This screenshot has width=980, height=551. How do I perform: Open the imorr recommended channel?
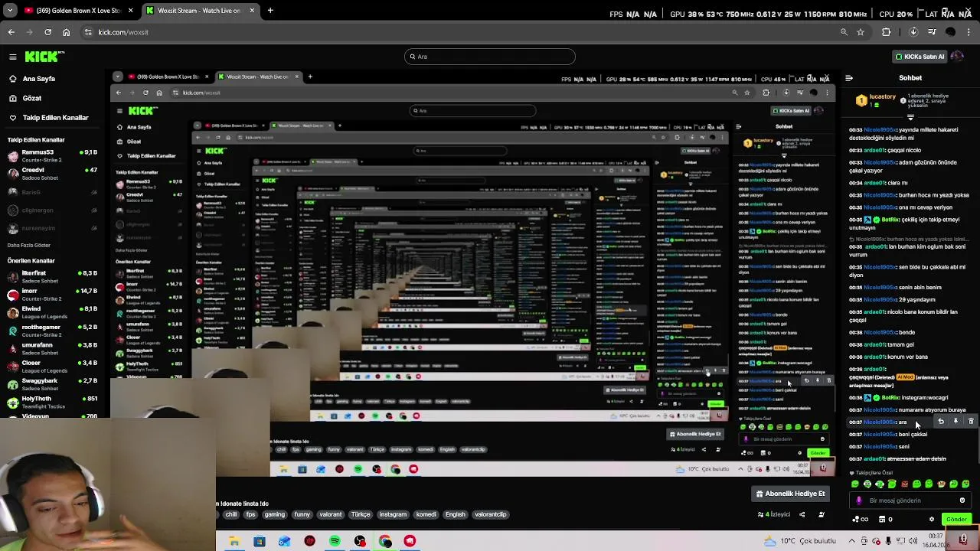tap(52, 294)
